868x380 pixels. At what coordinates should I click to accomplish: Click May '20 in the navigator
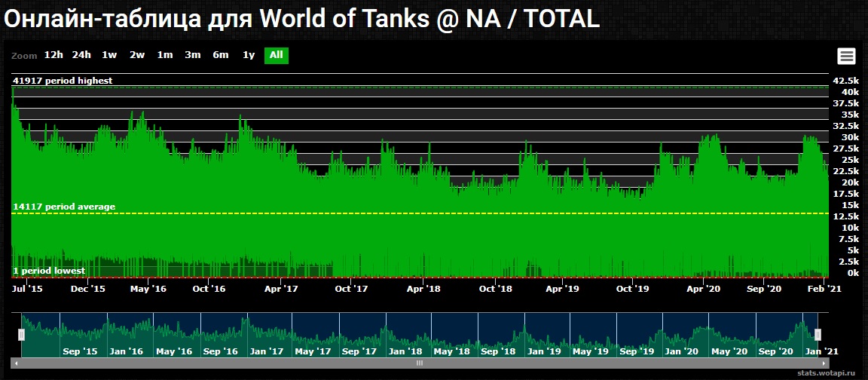tap(729, 352)
